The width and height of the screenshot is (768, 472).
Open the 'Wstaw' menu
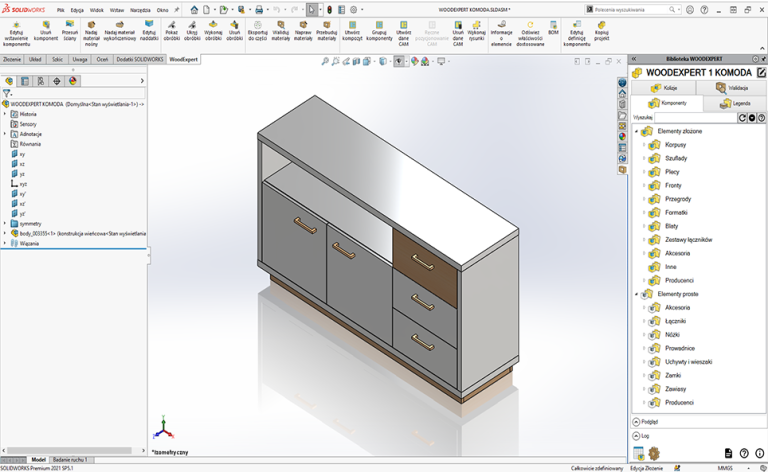pos(117,9)
